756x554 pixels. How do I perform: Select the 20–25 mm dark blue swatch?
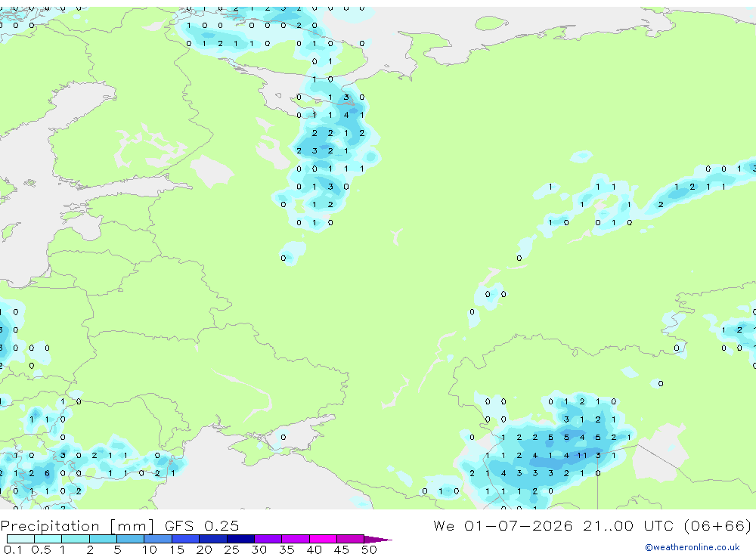[x=213, y=539]
